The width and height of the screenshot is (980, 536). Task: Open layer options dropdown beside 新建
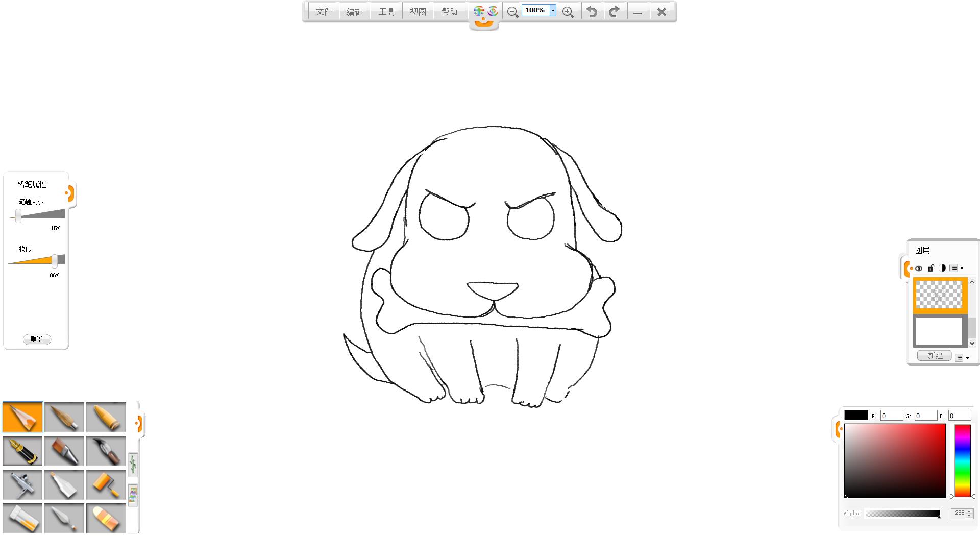point(962,358)
